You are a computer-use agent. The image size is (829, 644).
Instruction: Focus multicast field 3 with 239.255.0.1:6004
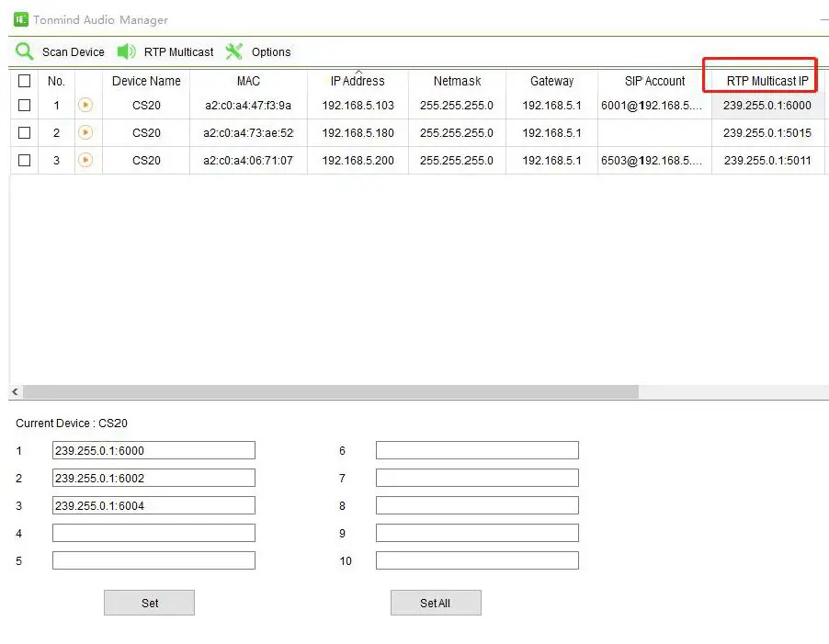click(153, 505)
